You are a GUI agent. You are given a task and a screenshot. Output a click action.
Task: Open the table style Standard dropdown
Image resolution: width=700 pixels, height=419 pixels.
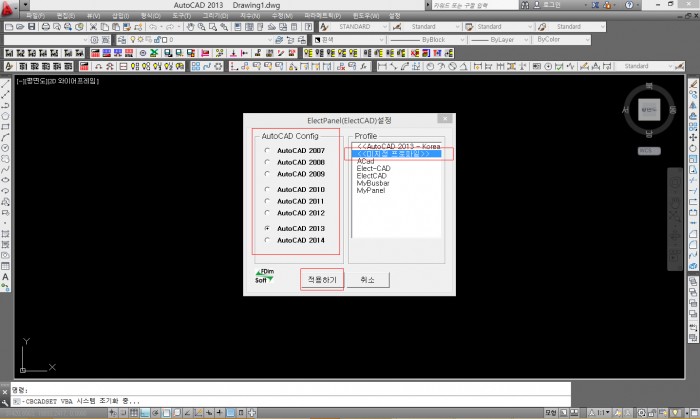pos(504,27)
